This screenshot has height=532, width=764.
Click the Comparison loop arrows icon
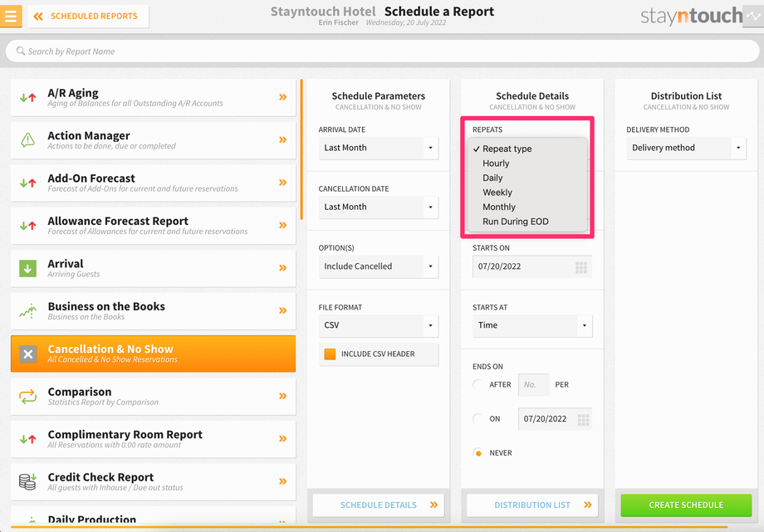[27, 396]
